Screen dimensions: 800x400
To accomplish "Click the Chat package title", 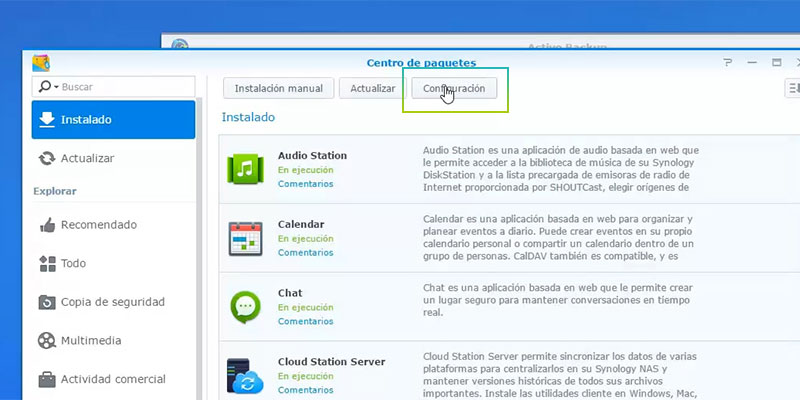I will coord(290,293).
